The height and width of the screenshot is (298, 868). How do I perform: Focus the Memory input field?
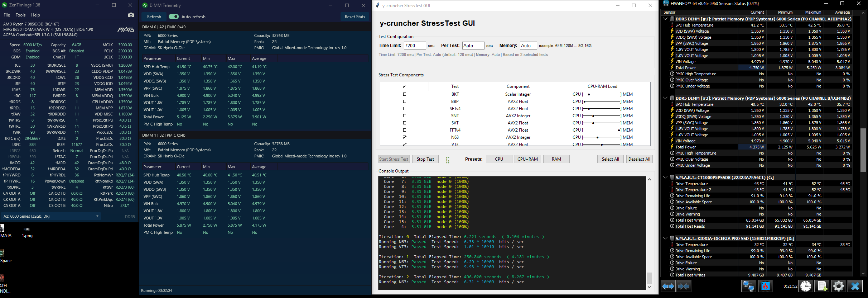[528, 46]
